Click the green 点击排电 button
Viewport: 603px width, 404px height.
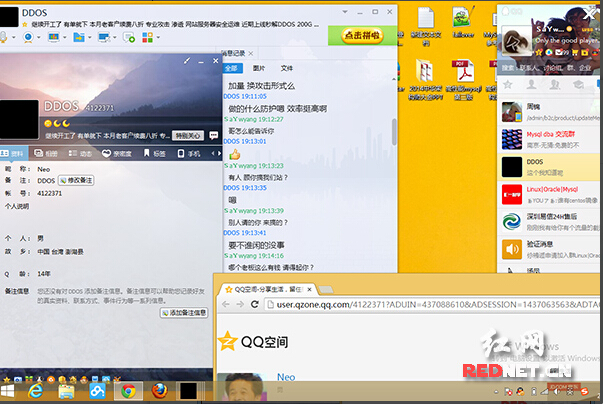pyautogui.click(x=362, y=34)
